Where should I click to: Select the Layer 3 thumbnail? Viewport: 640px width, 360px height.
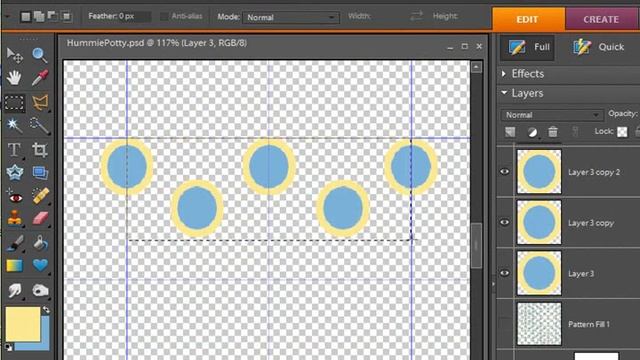539,273
